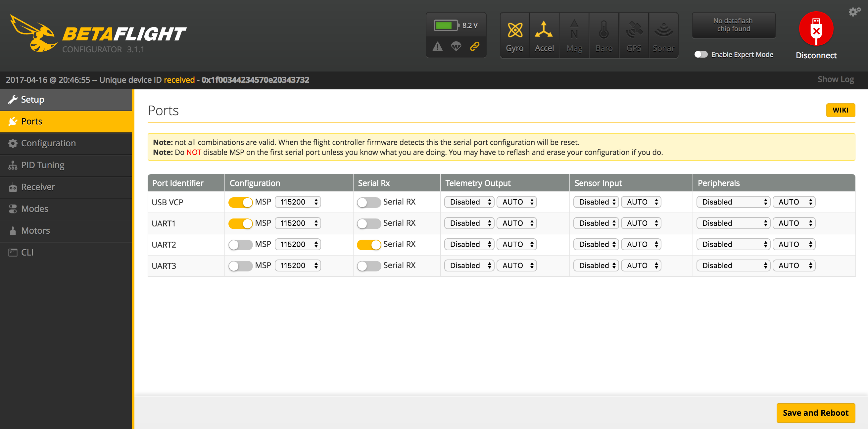
Task: Expand UART3 Peripherals Disabled dropdown
Action: point(733,266)
